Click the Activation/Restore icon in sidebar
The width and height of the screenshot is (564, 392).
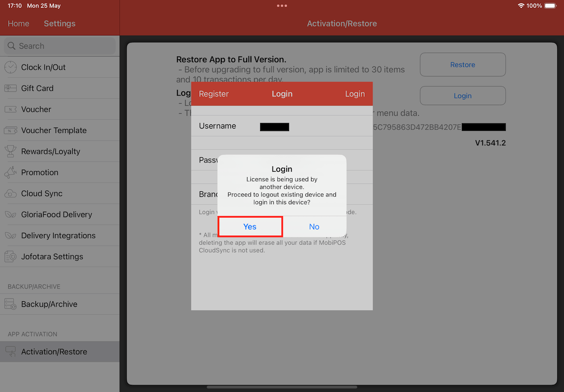(11, 352)
